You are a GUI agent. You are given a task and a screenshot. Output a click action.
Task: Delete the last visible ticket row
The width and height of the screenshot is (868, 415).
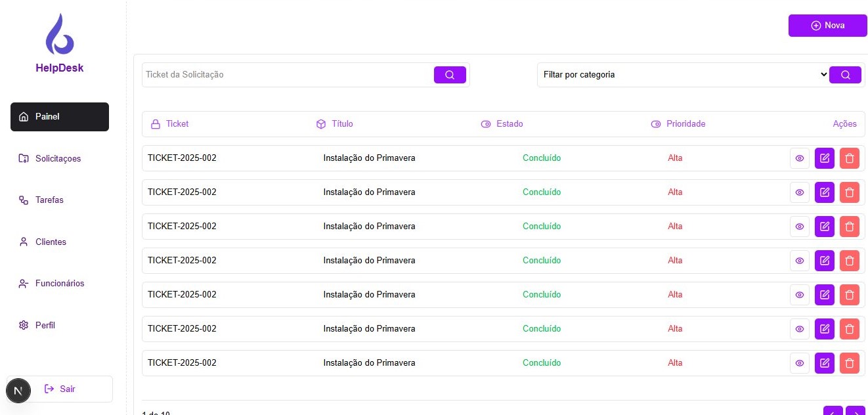click(849, 363)
